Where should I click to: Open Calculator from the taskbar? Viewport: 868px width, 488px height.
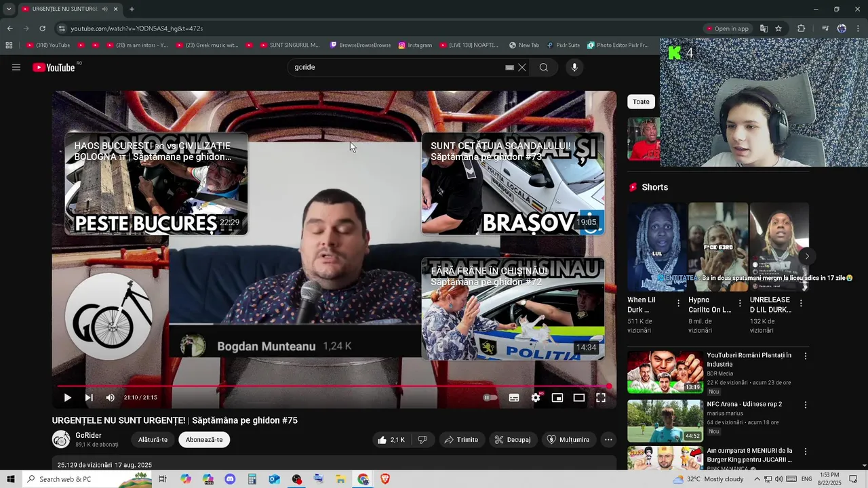click(x=252, y=479)
